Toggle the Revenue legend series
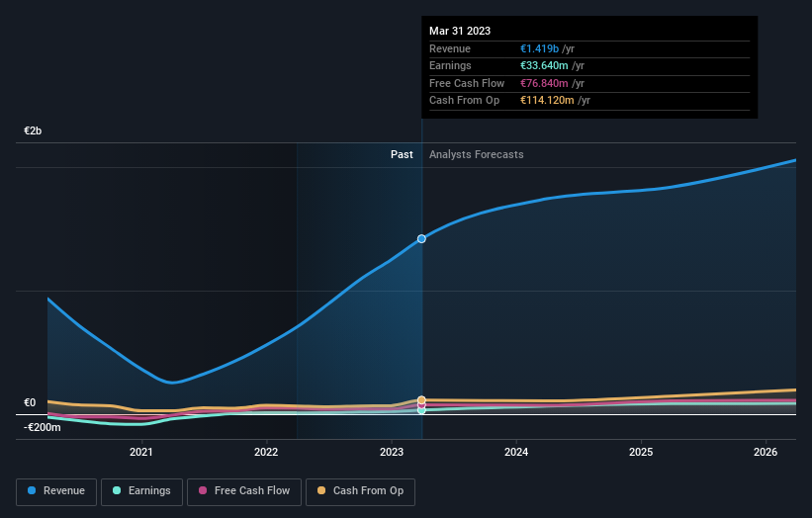The width and height of the screenshot is (812, 518). (56, 491)
